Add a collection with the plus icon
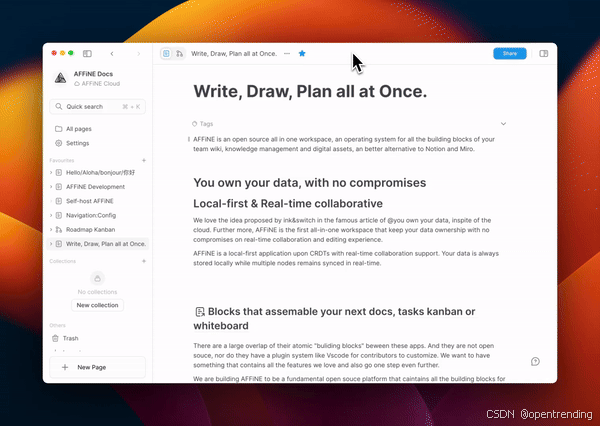 tap(144, 261)
